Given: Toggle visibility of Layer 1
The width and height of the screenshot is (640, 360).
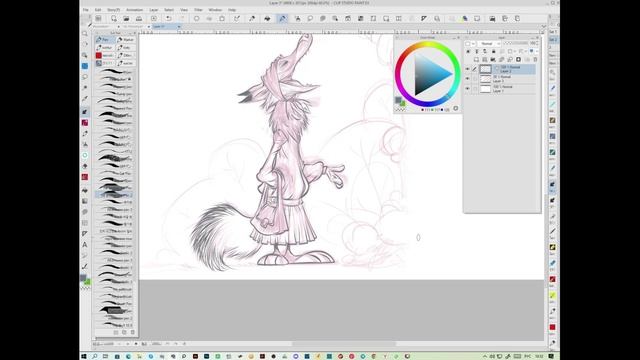Looking at the screenshot, I should coord(468,89).
